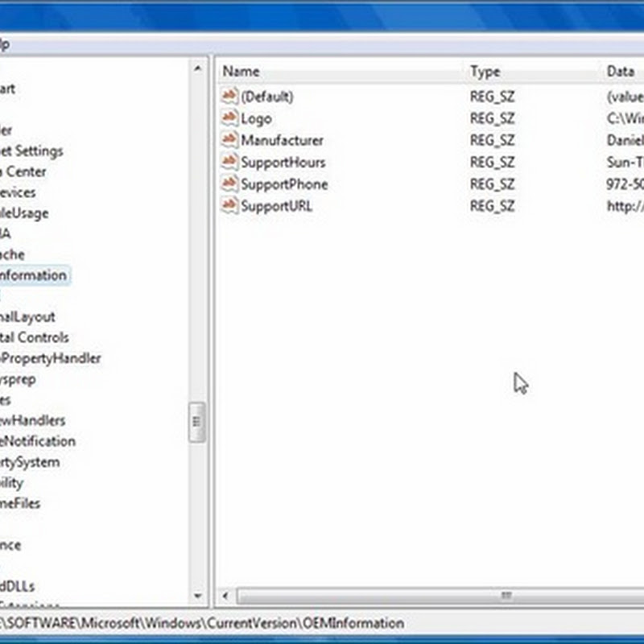Select the PropertyHandler key in the tree
Viewport: 644px width, 644px height.
coord(51,358)
